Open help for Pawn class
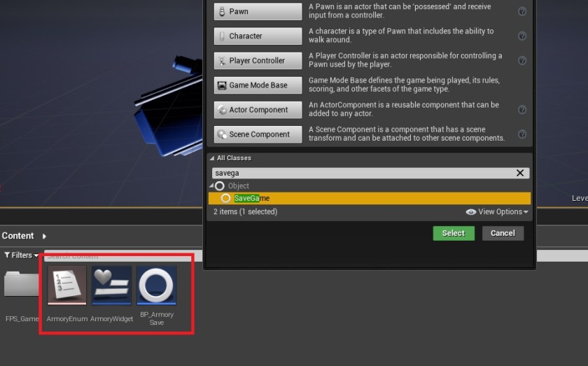The height and width of the screenshot is (366, 588). (x=522, y=11)
